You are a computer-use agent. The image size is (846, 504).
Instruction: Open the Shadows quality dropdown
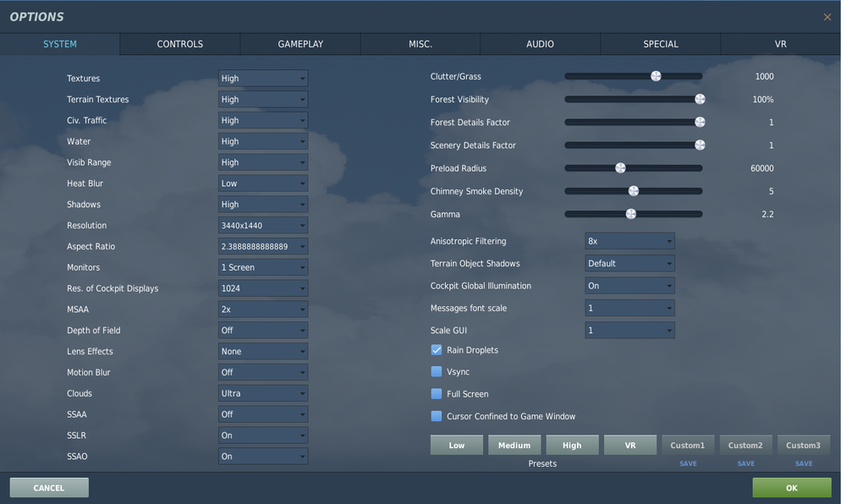pyautogui.click(x=262, y=204)
